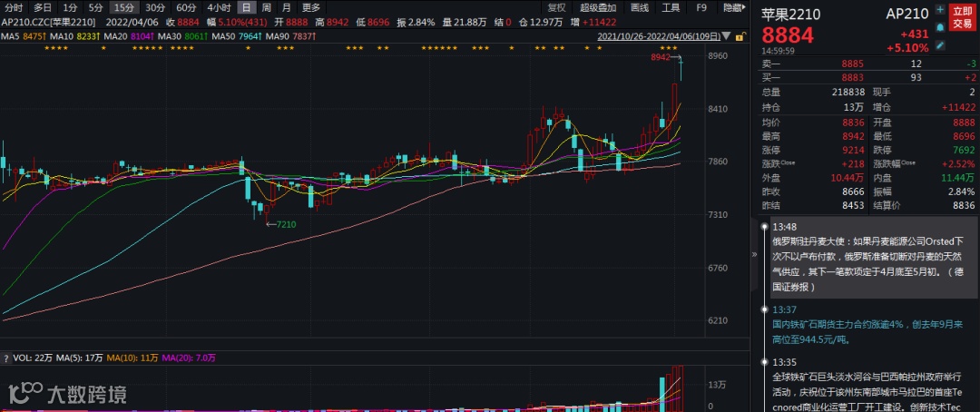Click the MA90 7837 indicator label

pos(290,37)
